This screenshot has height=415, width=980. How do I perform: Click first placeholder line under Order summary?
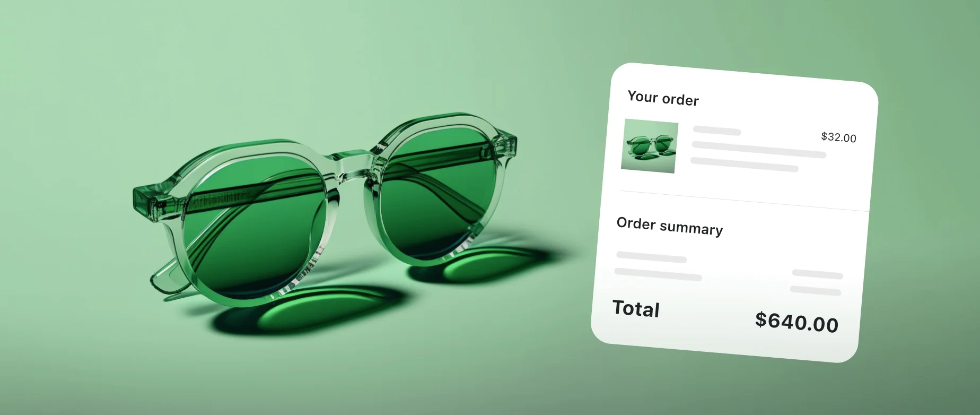651,257
